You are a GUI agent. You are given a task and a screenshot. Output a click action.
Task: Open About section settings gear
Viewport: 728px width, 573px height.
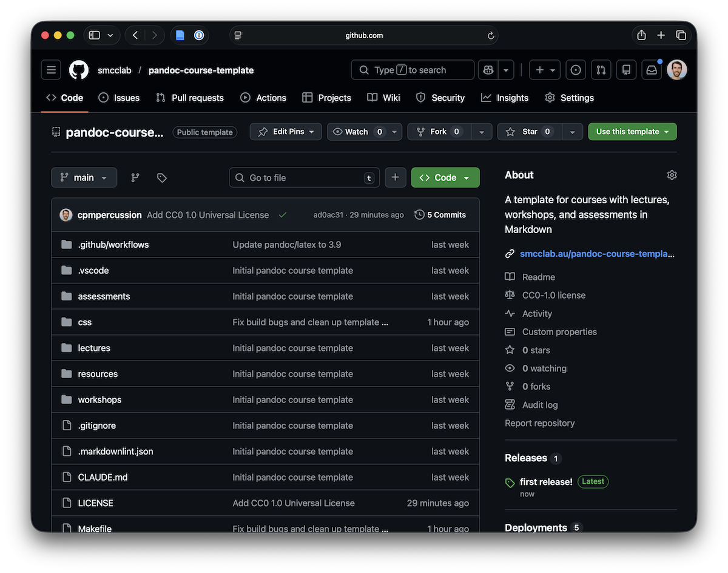click(x=672, y=175)
